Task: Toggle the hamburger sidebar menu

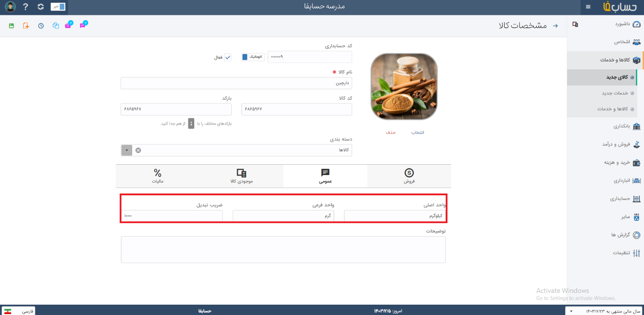Action: tap(588, 7)
